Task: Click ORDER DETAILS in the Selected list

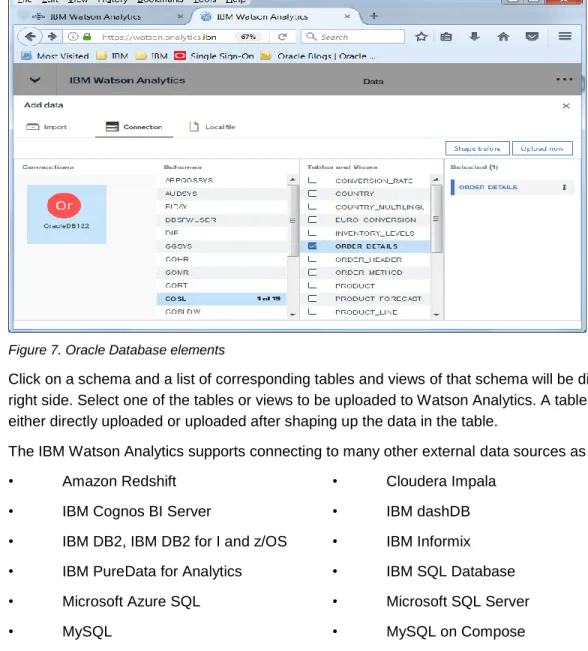Action: click(488, 187)
